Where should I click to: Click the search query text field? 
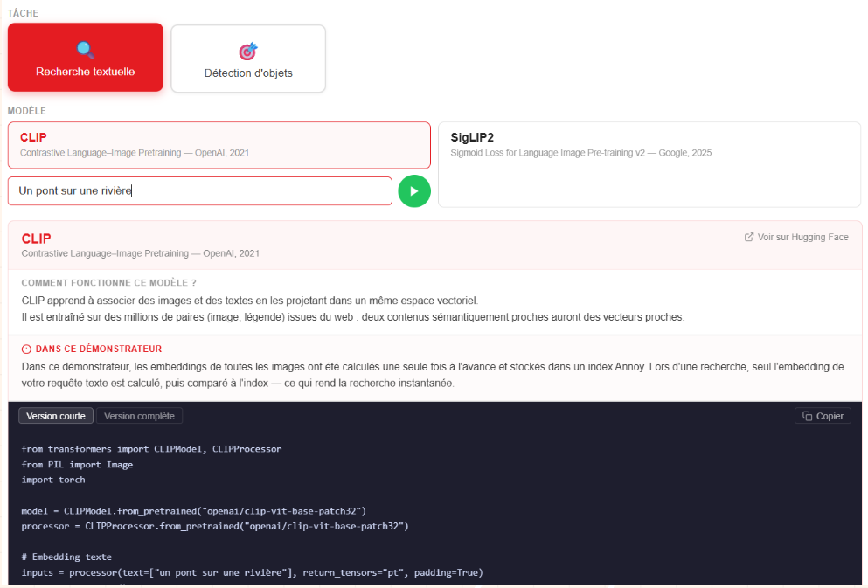(200, 190)
